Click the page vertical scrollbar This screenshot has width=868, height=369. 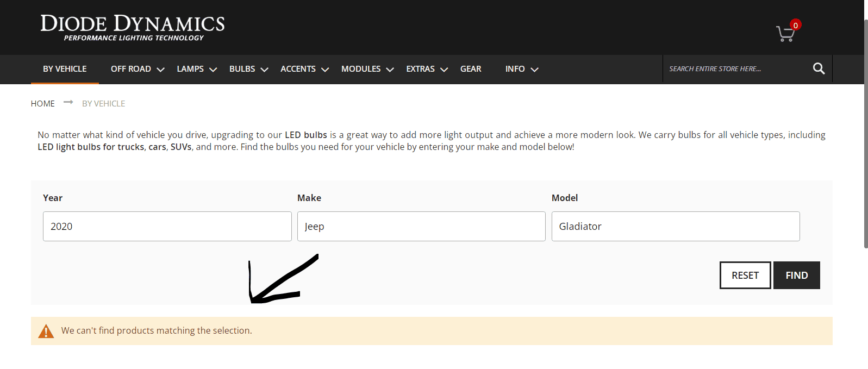[866, 134]
